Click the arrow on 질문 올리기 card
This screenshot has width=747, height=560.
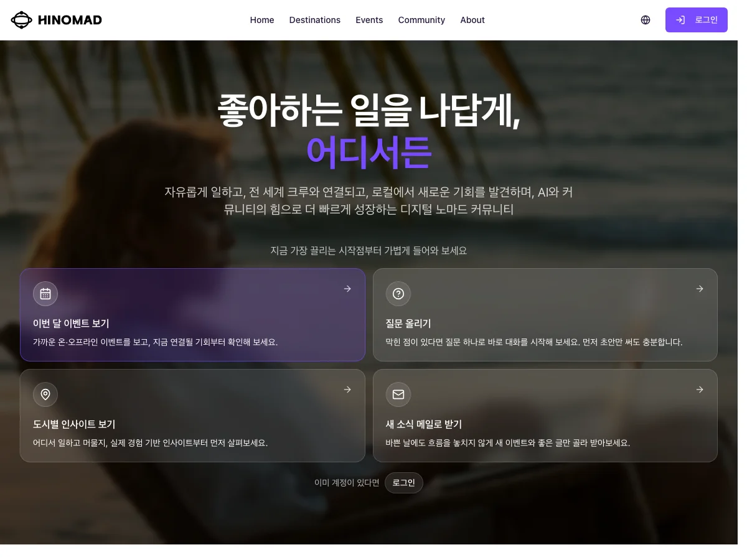[x=700, y=289]
